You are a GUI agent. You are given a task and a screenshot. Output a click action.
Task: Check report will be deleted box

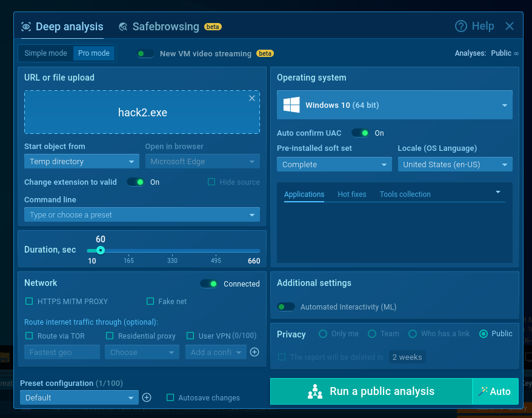[x=282, y=357]
